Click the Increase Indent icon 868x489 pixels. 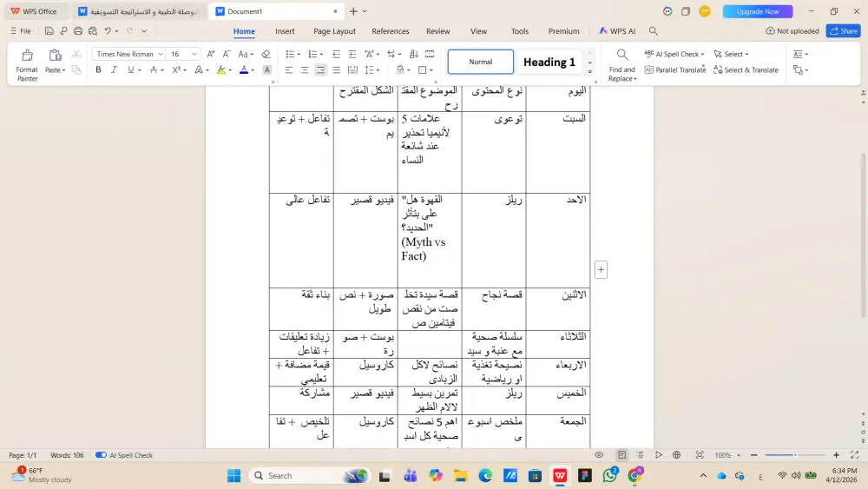click(x=352, y=54)
